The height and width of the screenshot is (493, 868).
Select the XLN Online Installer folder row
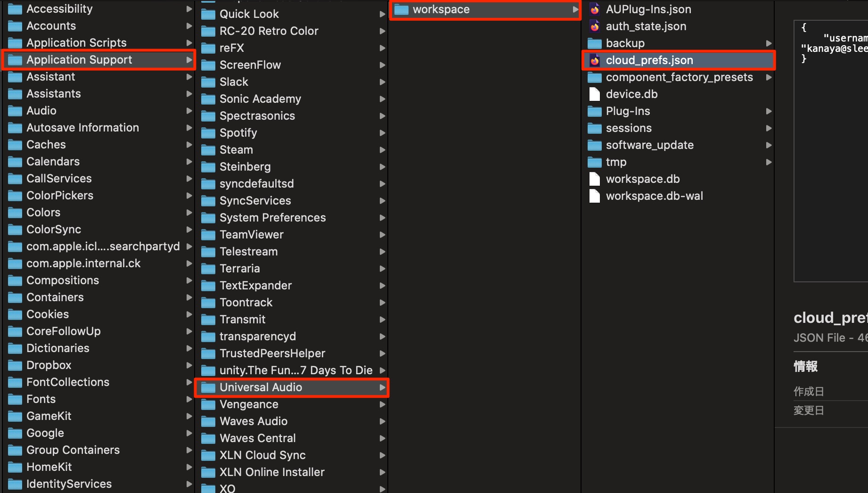pos(292,472)
